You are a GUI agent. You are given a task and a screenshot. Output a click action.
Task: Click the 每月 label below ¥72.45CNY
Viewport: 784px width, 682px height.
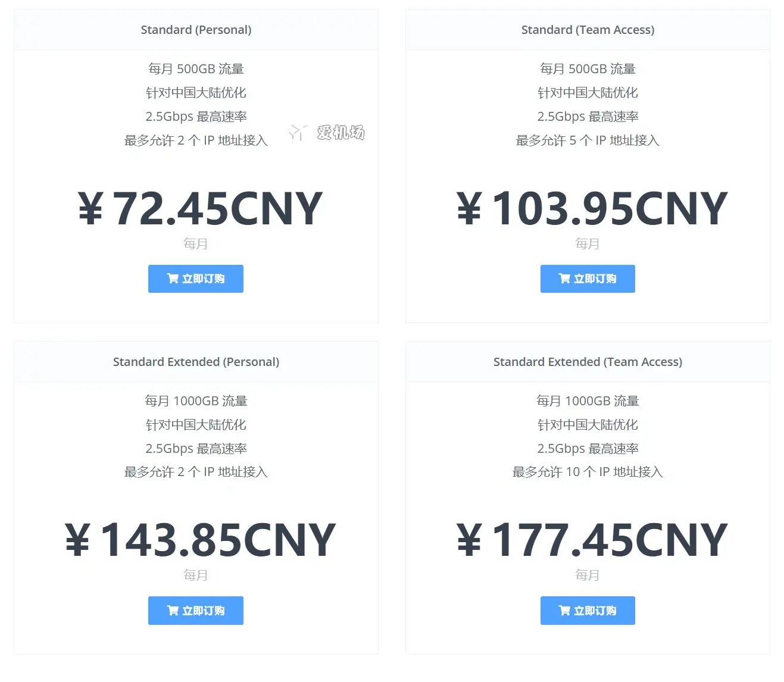[195, 243]
